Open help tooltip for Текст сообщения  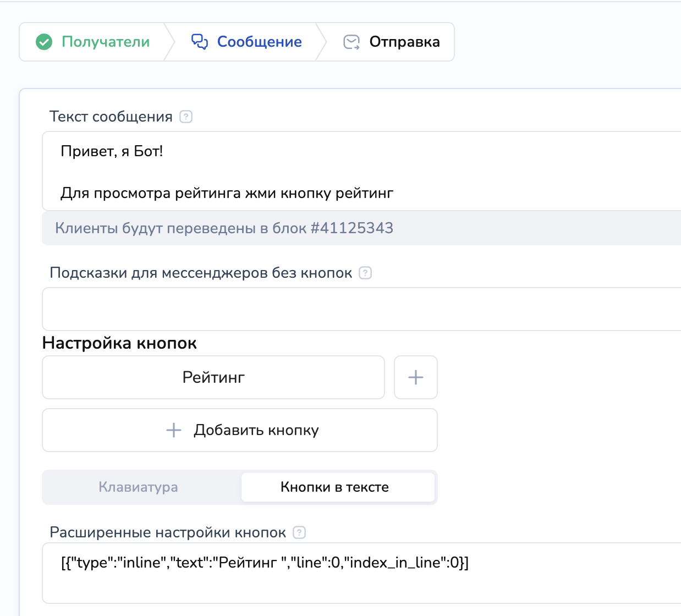pos(186,117)
